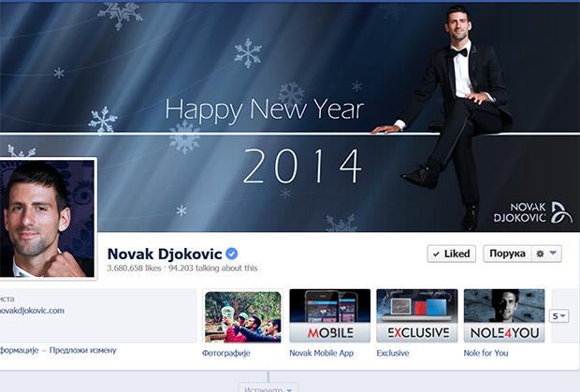Click the Nole for You label link
The image size is (580, 392).
(486, 353)
